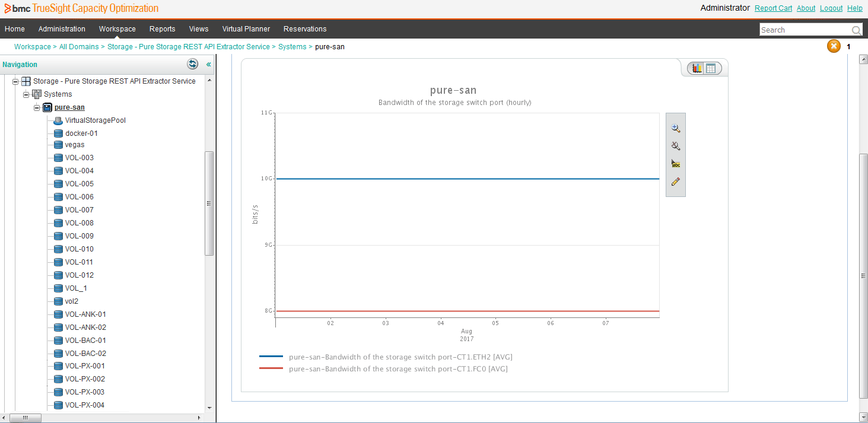Click the search magnifier icon
The height and width of the screenshot is (423, 868).
(x=856, y=30)
